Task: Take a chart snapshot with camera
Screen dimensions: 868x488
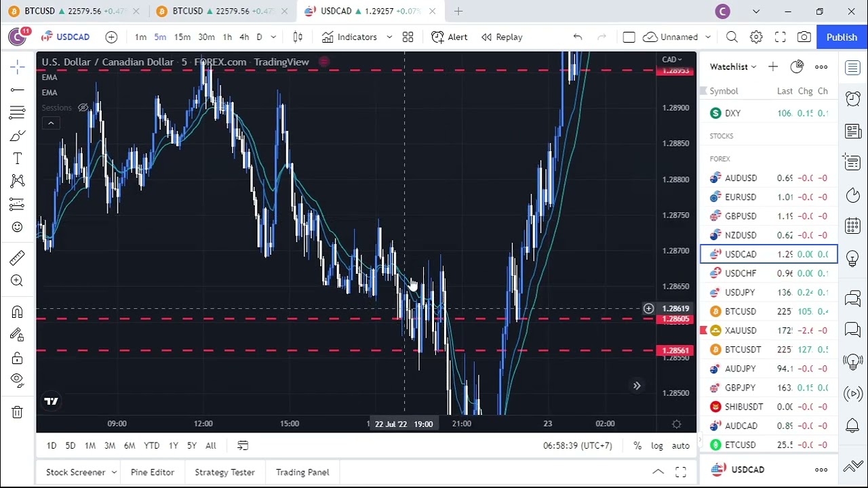Action: pyautogui.click(x=804, y=37)
